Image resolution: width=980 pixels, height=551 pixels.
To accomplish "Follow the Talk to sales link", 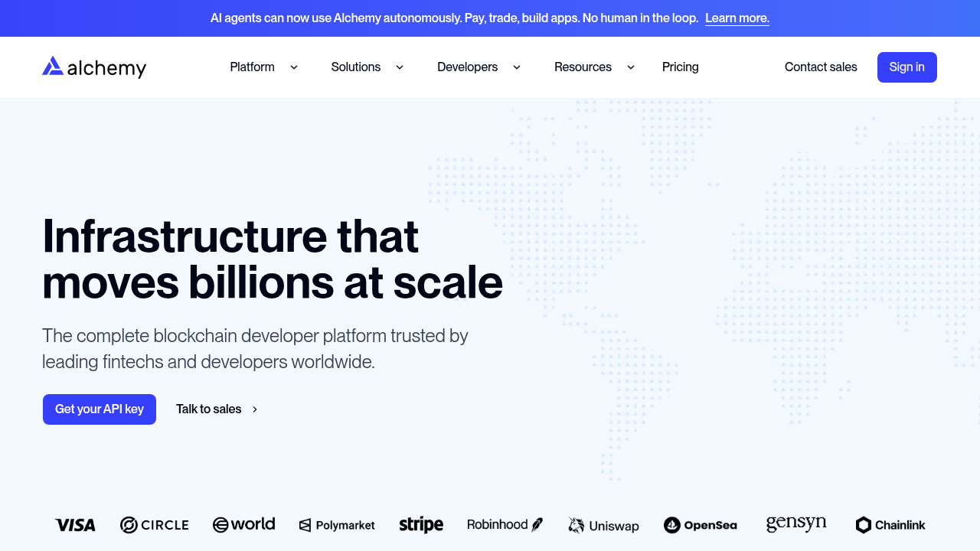I will tap(209, 409).
